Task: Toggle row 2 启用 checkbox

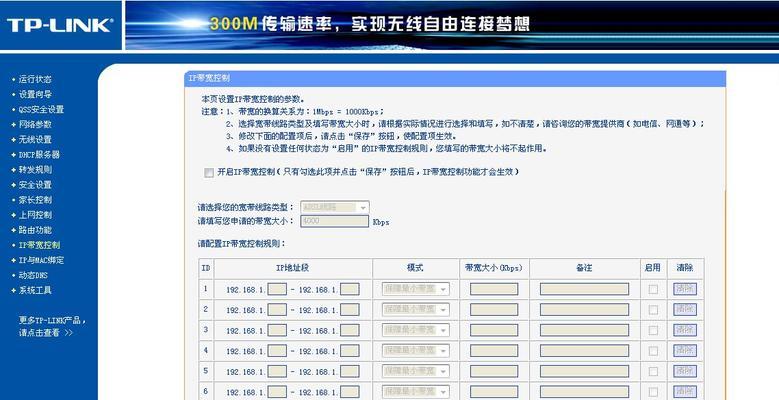Action: [x=653, y=310]
